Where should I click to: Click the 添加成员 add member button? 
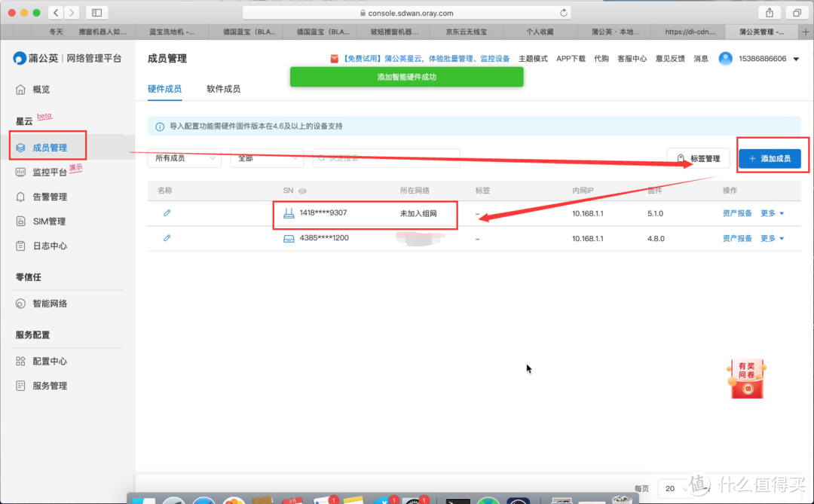pyautogui.click(x=772, y=158)
